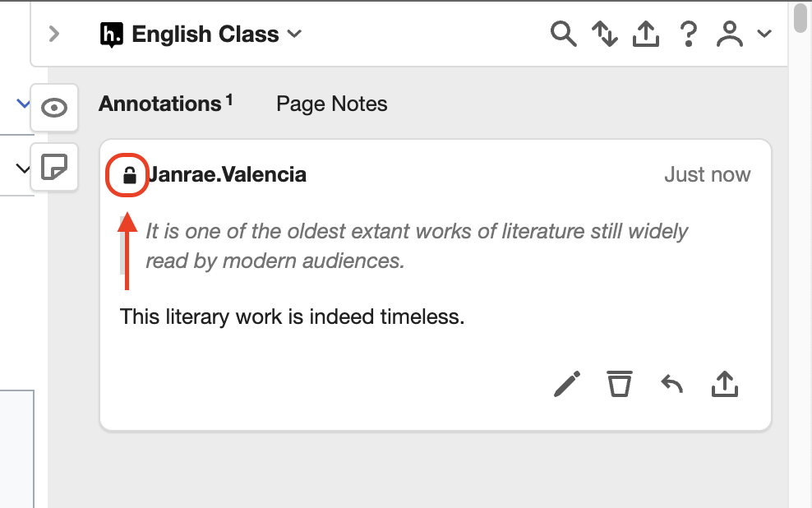812x508 pixels.
Task: Click the top bar share upload icon
Action: (646, 35)
